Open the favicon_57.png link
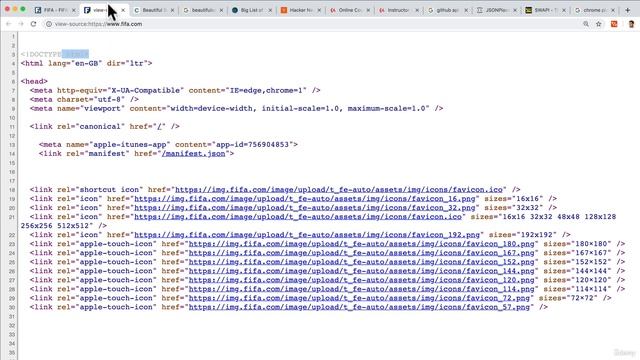640x360 pixels. click(359, 307)
